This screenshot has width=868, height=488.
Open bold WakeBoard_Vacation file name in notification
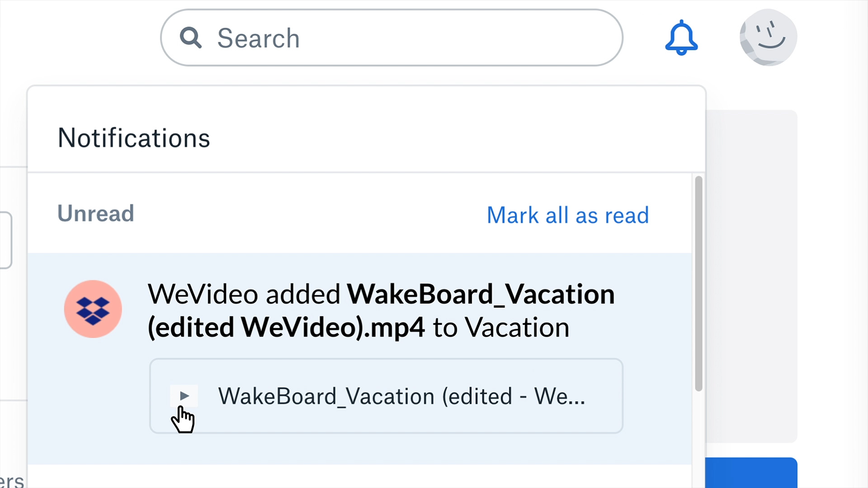[x=480, y=294]
